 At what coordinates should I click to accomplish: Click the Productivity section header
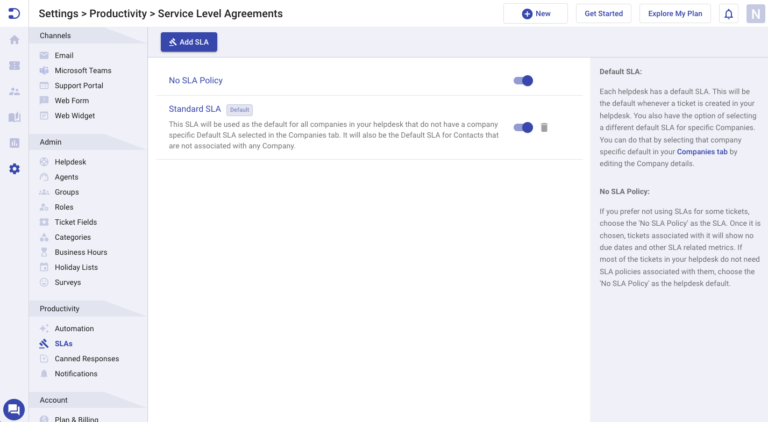[87, 308]
